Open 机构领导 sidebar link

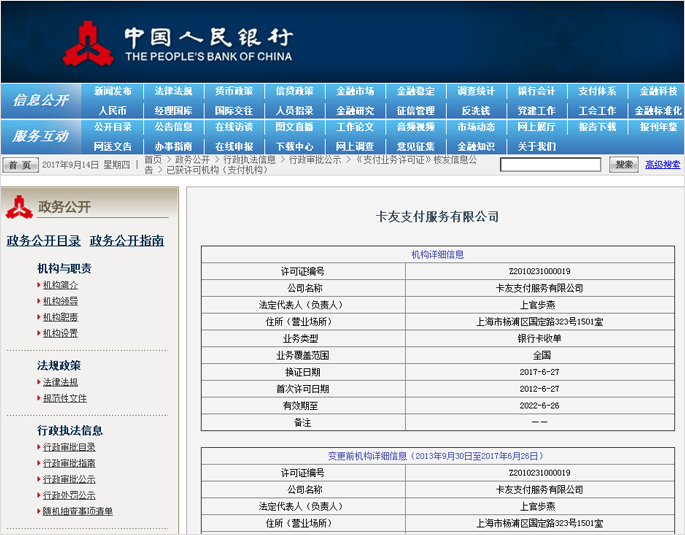(x=60, y=301)
